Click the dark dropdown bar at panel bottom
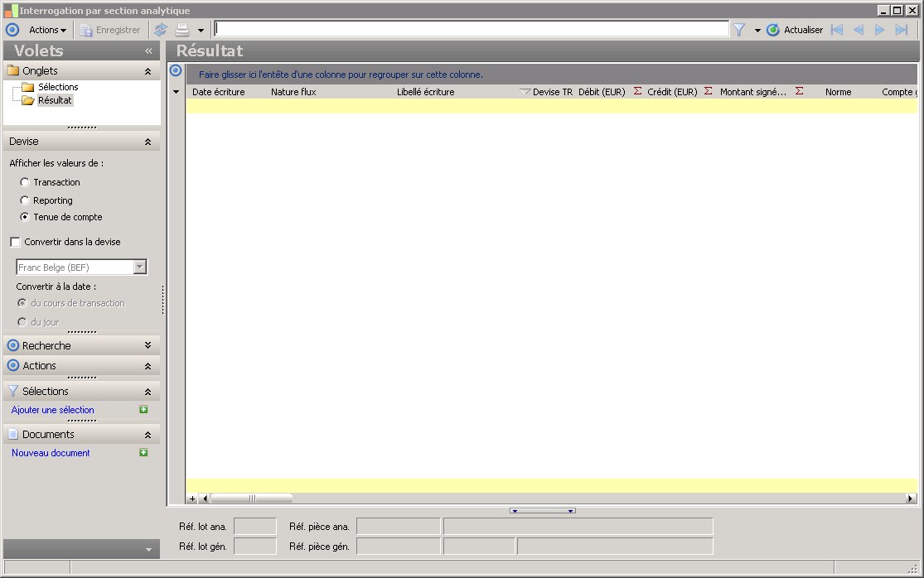 [x=81, y=549]
